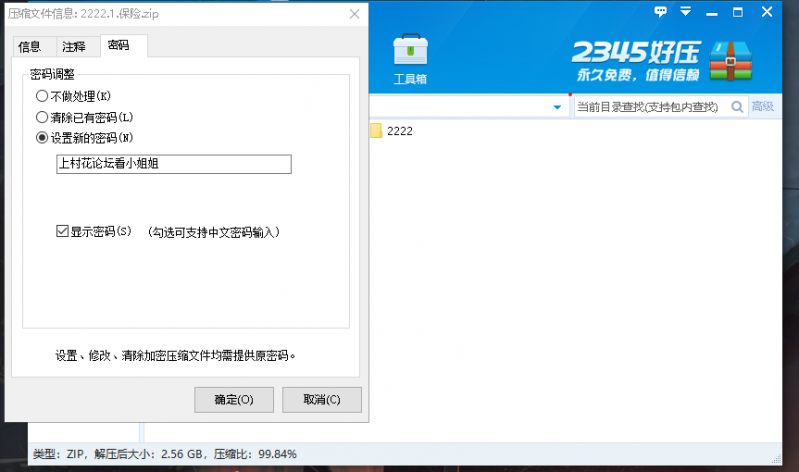799x472 pixels.
Task: Select the 清除已有密码 radio option
Action: tap(42, 117)
